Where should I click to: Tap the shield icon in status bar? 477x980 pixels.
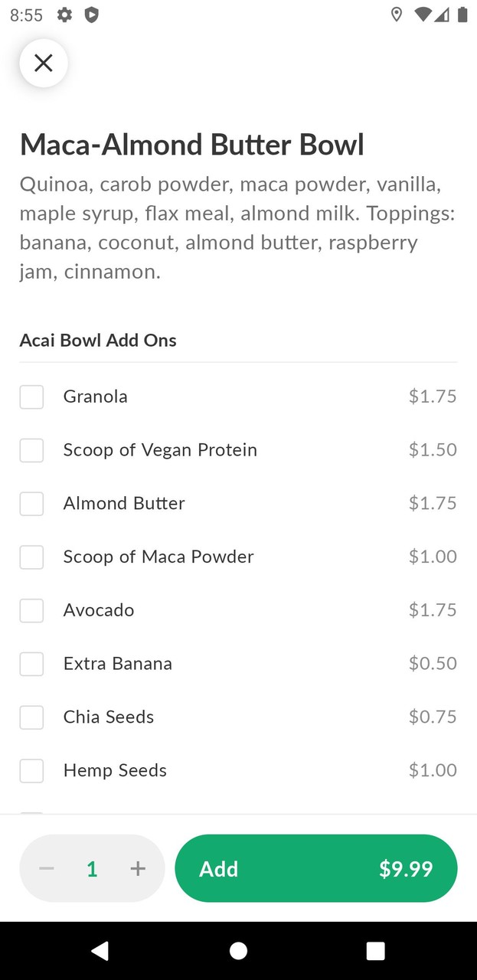click(x=91, y=15)
